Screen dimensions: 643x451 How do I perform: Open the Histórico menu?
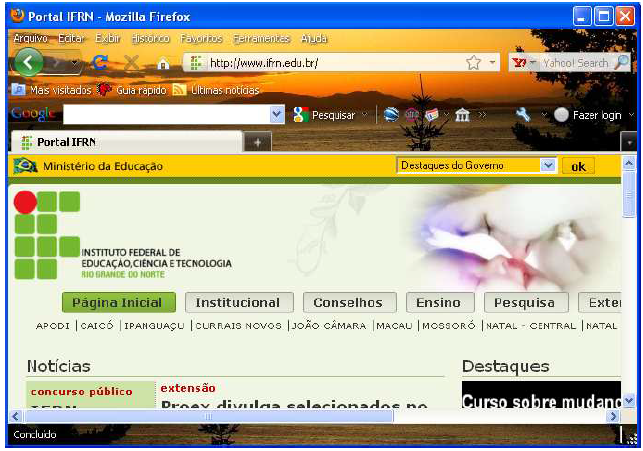[150, 38]
